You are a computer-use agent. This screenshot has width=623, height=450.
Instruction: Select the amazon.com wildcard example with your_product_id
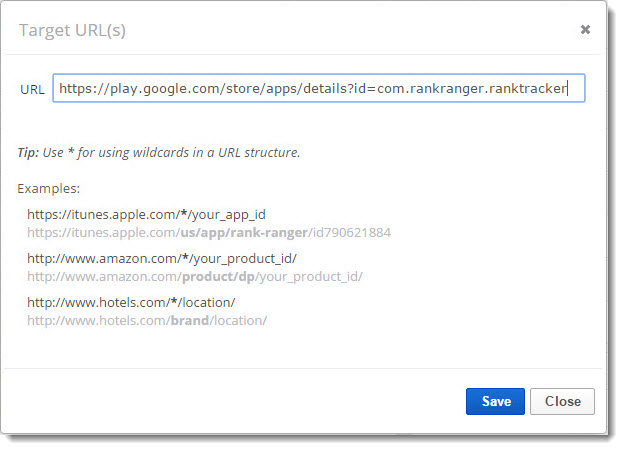click(161, 258)
